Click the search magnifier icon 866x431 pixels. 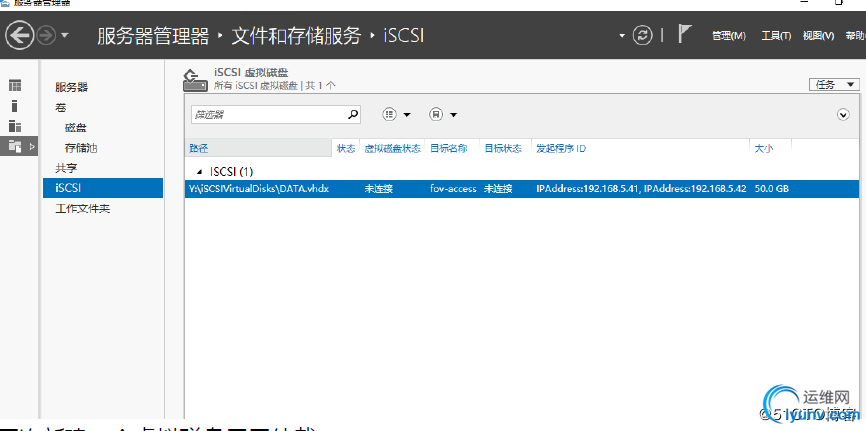point(353,114)
